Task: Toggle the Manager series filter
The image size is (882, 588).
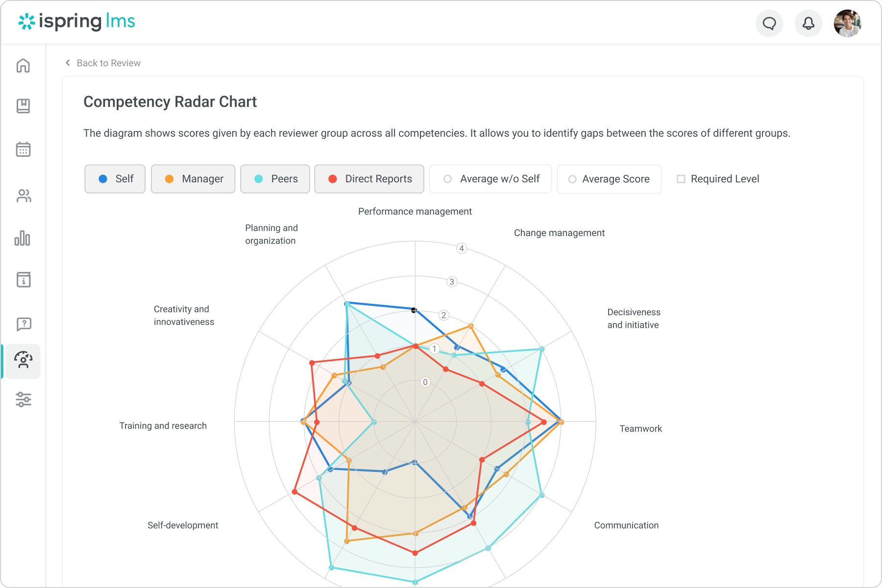Action: (193, 179)
